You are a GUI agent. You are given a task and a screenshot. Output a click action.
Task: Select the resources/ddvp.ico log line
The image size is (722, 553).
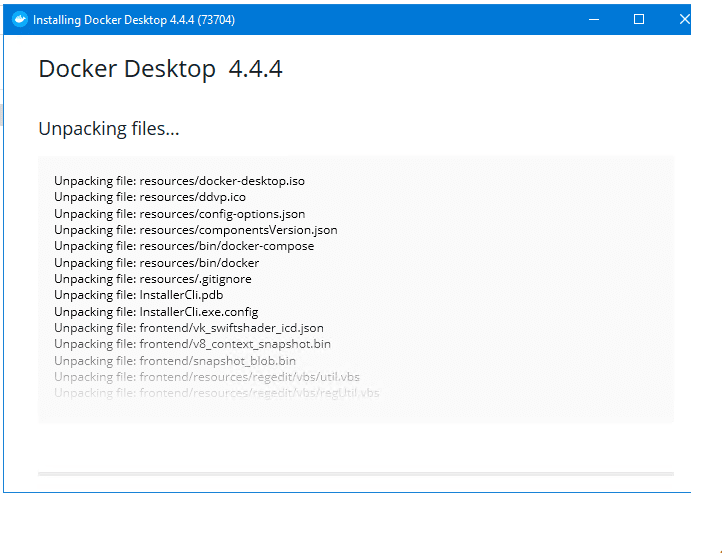150,197
